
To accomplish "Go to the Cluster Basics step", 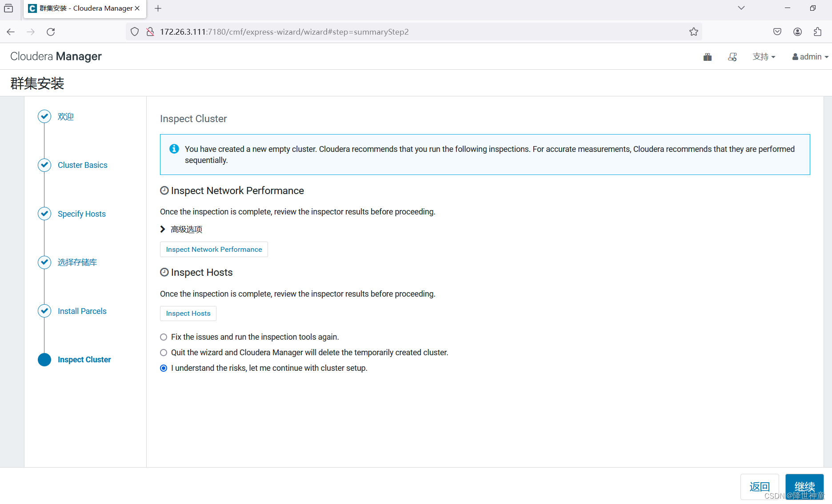I will coord(83,165).
